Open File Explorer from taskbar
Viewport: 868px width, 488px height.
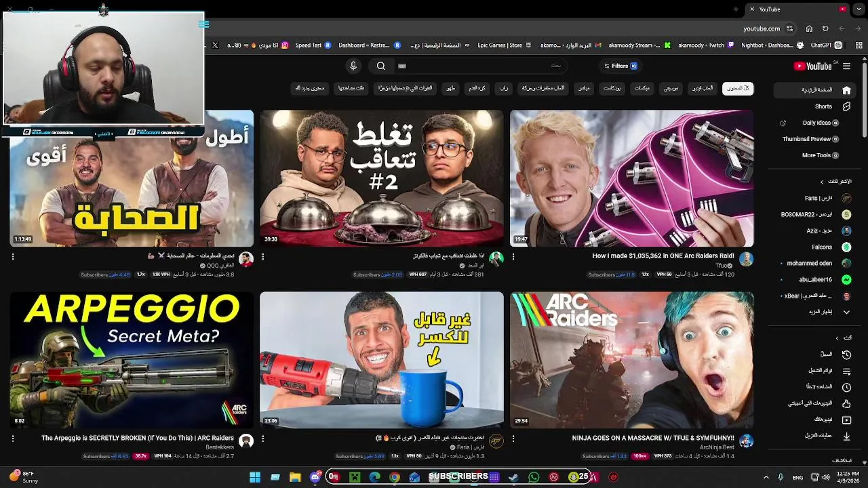tap(295, 477)
